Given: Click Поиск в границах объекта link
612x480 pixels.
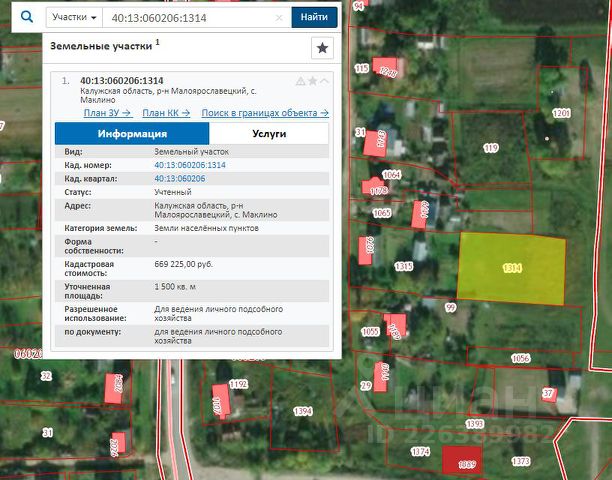Looking at the screenshot, I should (x=265, y=114).
